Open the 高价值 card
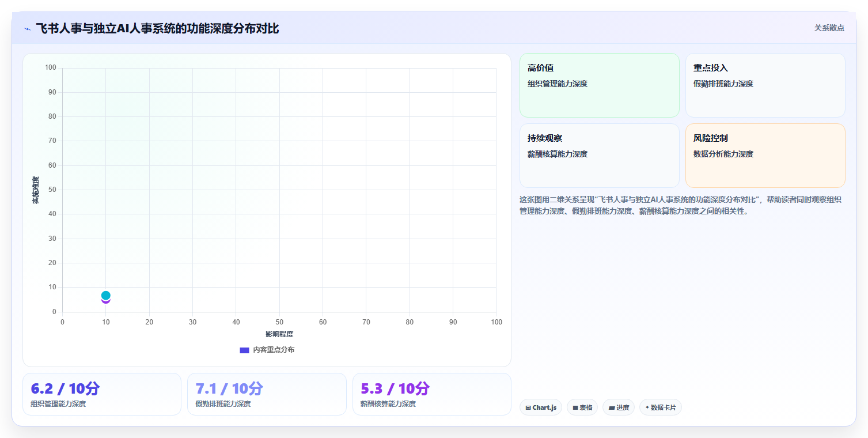 [600, 85]
